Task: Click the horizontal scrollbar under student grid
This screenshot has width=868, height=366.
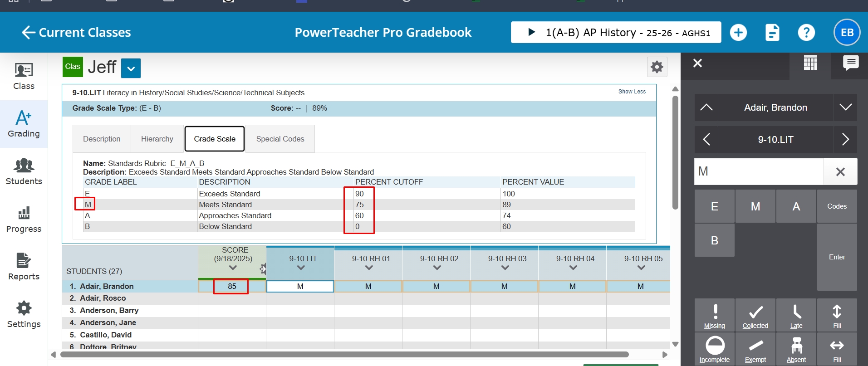Action: (344, 354)
